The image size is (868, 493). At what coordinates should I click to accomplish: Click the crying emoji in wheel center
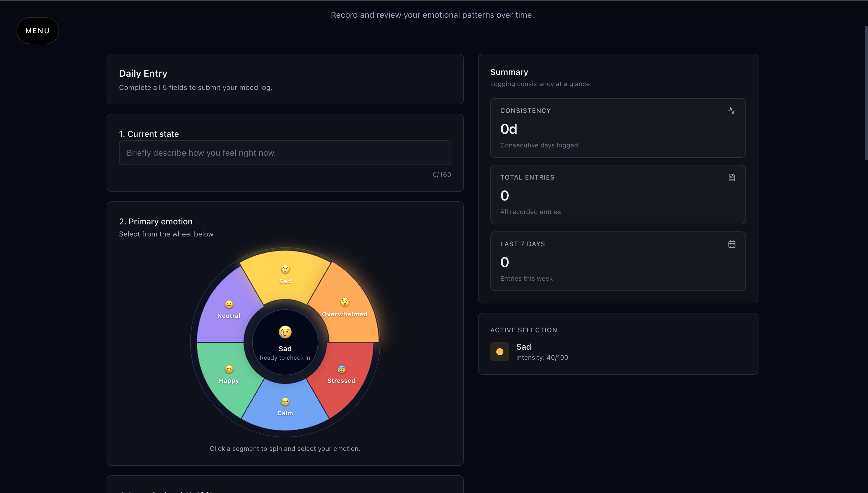tap(285, 332)
